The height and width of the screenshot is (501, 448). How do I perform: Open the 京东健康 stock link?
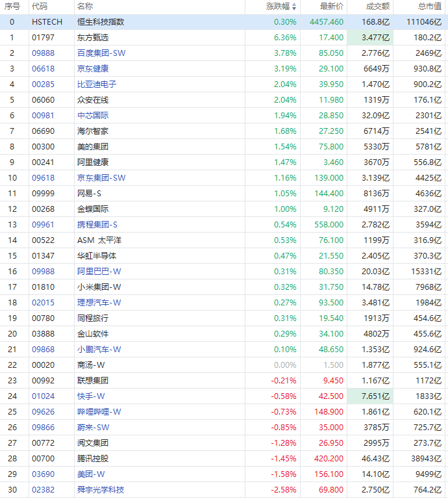93,69
